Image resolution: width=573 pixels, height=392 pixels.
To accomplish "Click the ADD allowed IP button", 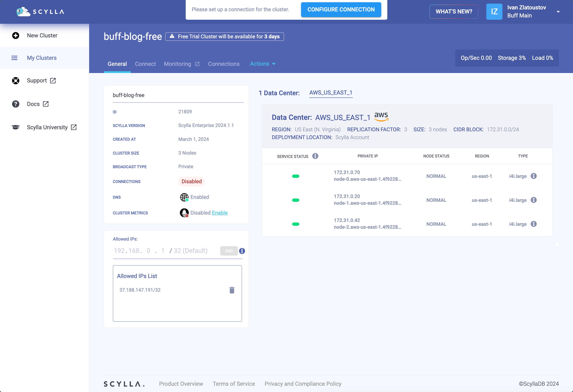I will (229, 251).
